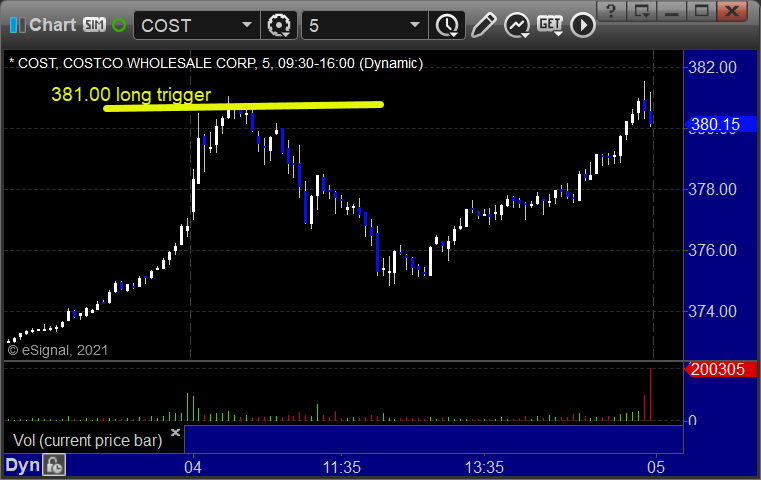Click the 378.00 price axis label
The width and height of the screenshot is (761, 480).
[x=712, y=189]
